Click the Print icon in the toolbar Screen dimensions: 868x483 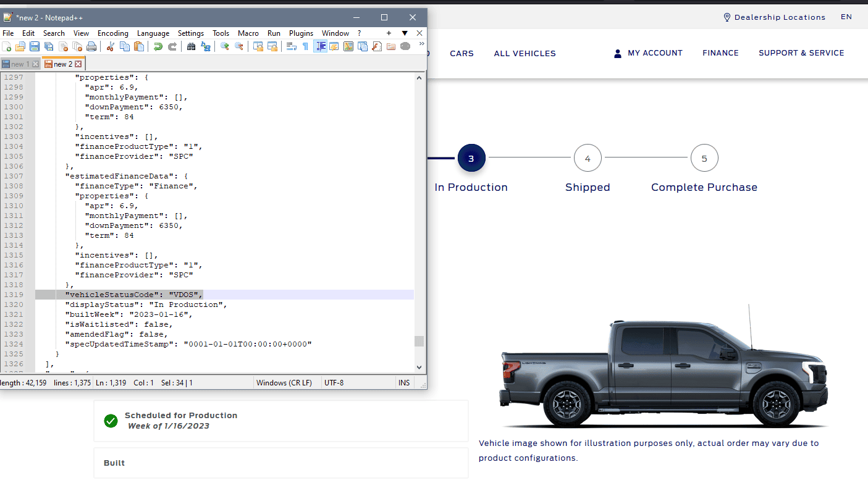91,47
